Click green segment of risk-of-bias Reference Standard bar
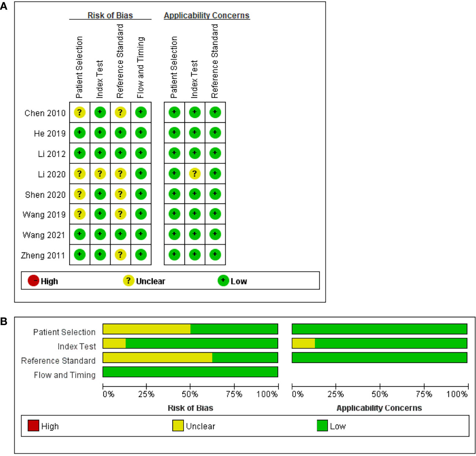 pos(245,357)
